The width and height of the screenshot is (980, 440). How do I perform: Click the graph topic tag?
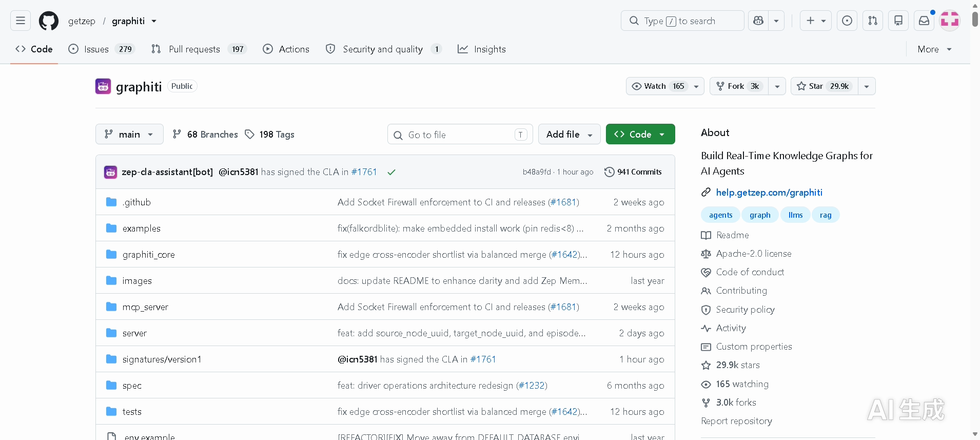(x=760, y=215)
